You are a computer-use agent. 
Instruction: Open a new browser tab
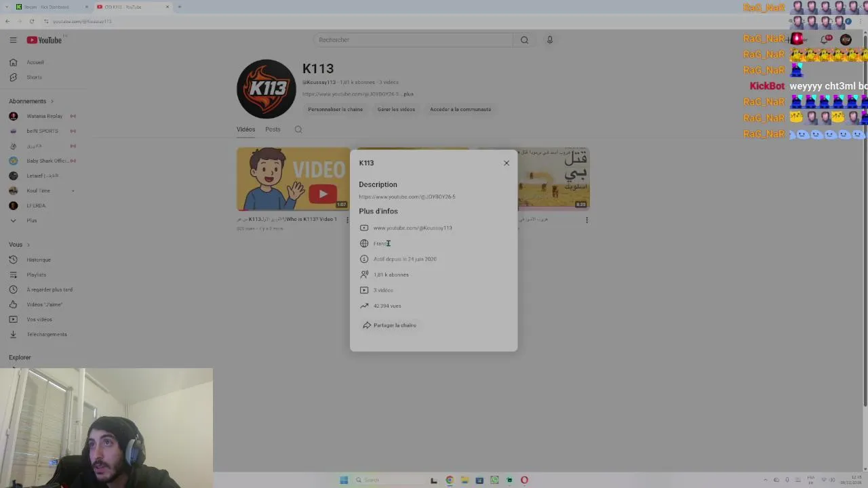[179, 7]
